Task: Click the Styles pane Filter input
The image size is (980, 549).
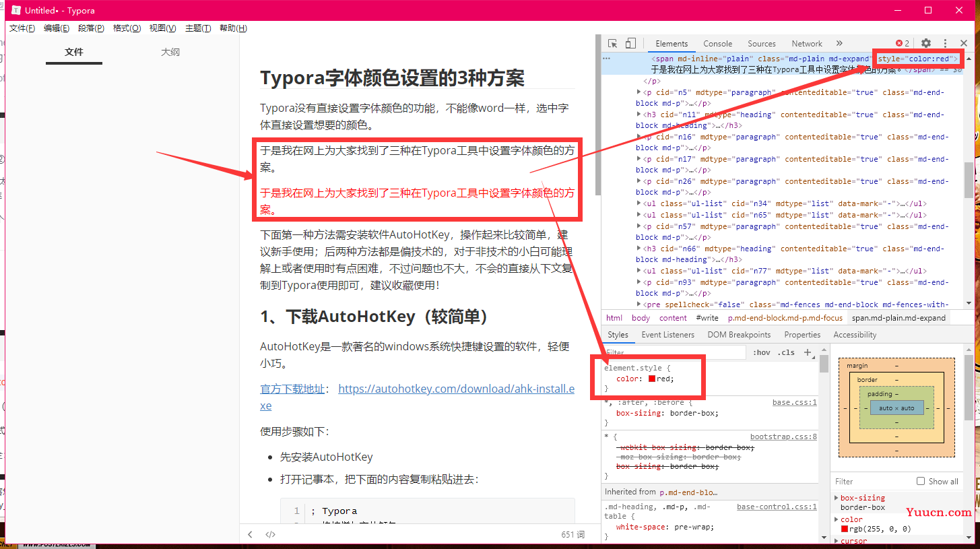Action: click(x=676, y=352)
